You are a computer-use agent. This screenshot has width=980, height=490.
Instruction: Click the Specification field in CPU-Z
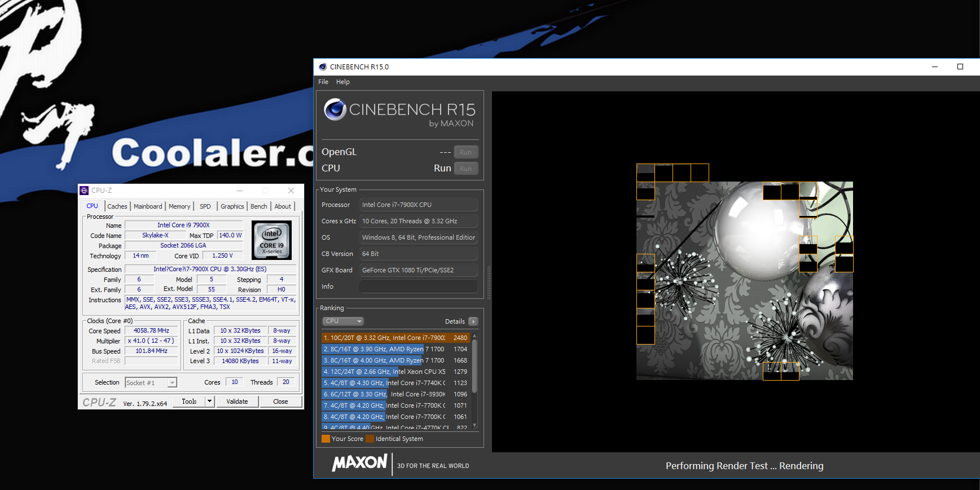click(210, 269)
